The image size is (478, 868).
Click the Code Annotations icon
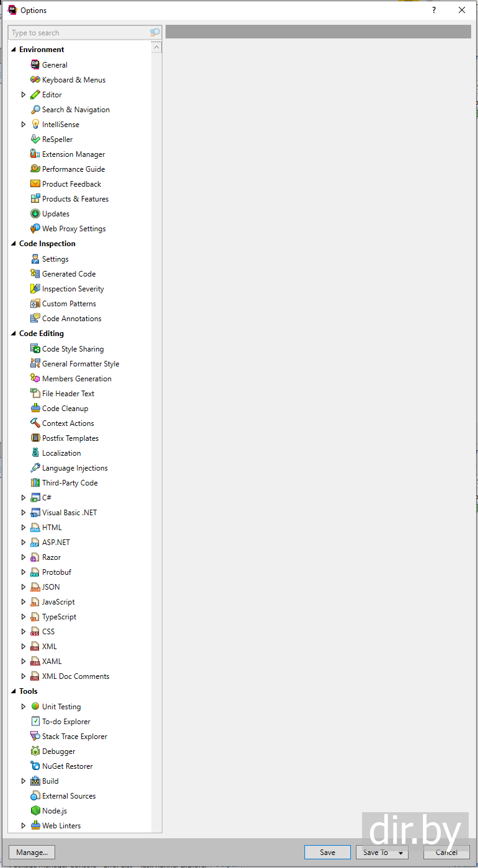click(x=35, y=318)
